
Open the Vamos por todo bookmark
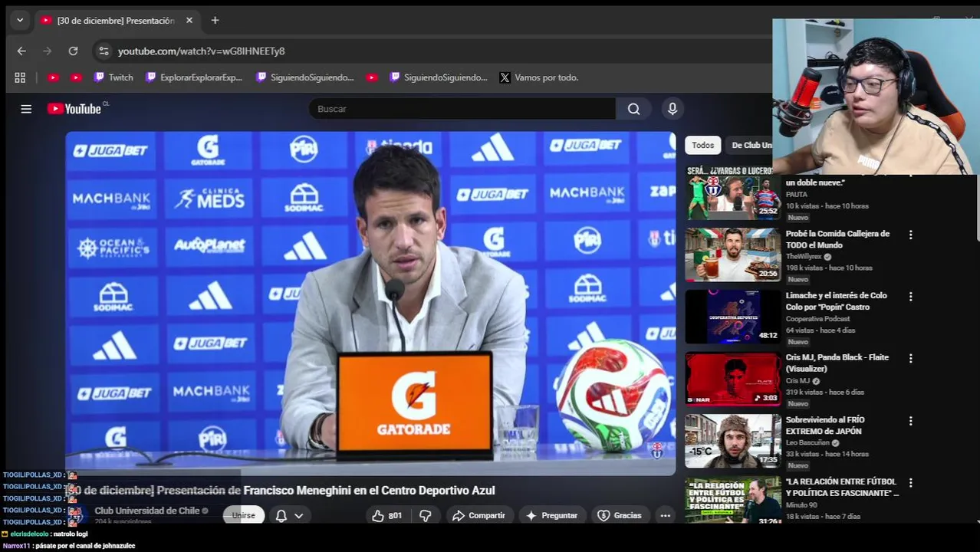(538, 77)
